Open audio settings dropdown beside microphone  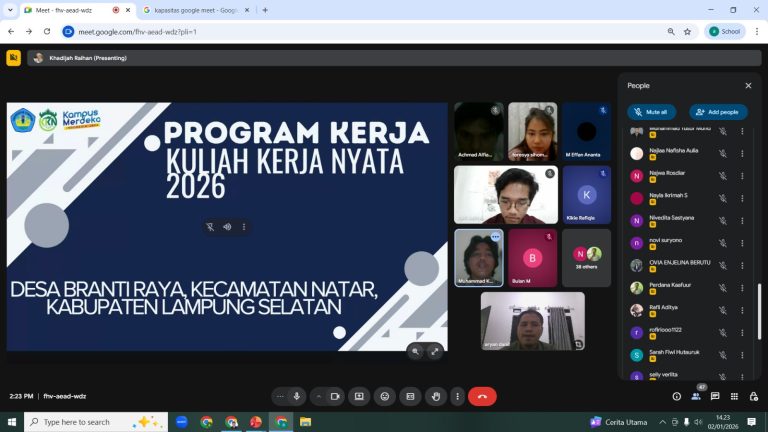280,396
